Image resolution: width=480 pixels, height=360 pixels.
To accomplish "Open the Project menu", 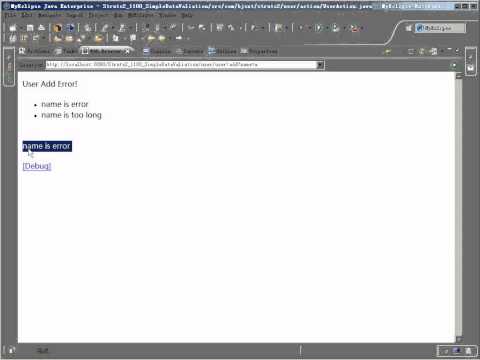I will coord(99,15).
